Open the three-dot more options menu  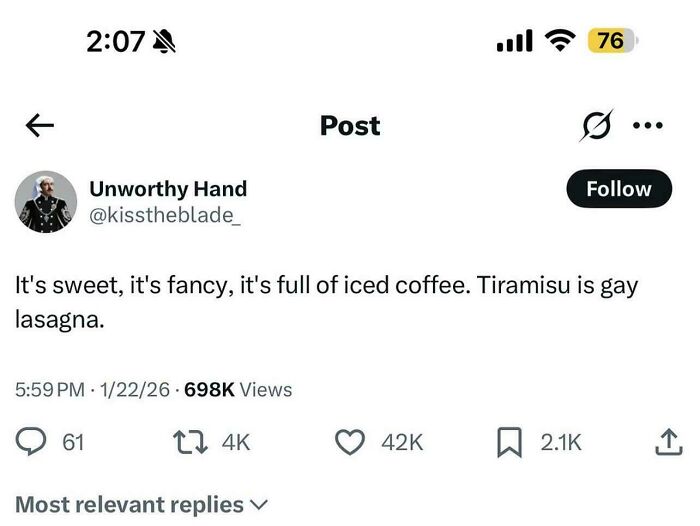coord(648,126)
